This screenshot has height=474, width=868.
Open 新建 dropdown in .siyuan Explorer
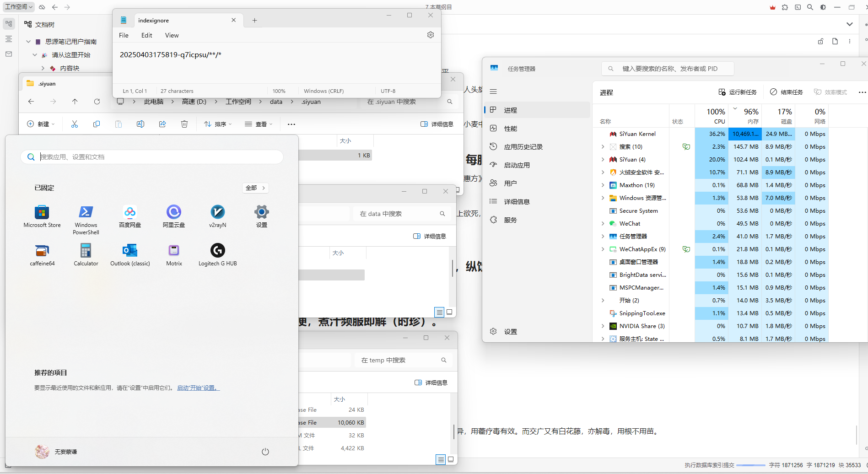pyautogui.click(x=41, y=124)
